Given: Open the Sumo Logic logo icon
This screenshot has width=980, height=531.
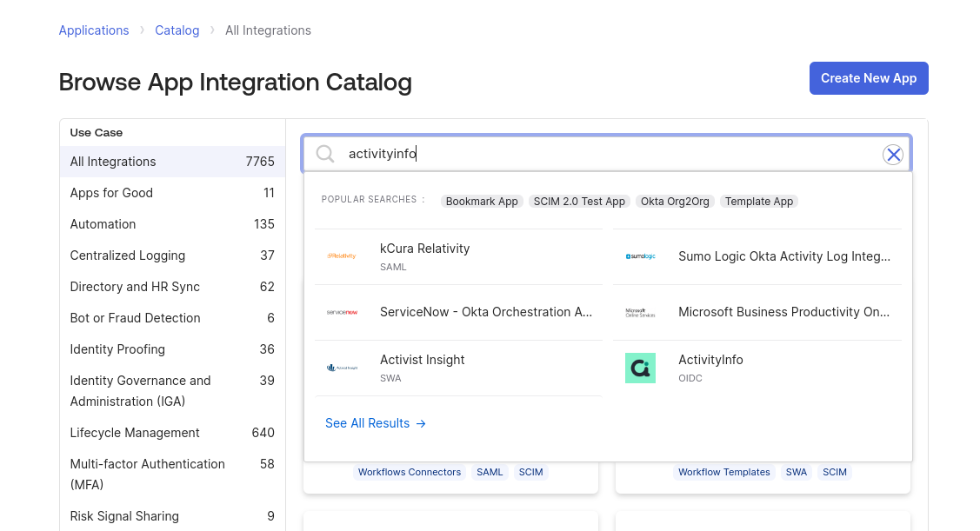Looking at the screenshot, I should [x=641, y=256].
